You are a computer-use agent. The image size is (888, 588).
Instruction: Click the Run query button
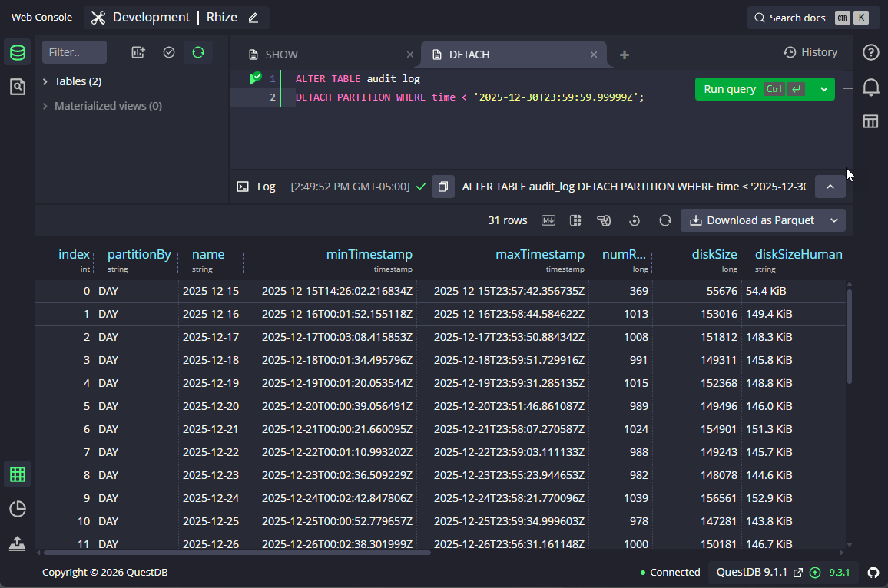(x=728, y=88)
